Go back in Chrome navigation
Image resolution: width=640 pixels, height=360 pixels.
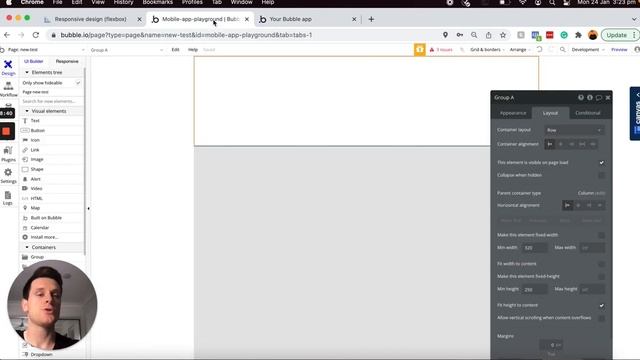(7, 35)
